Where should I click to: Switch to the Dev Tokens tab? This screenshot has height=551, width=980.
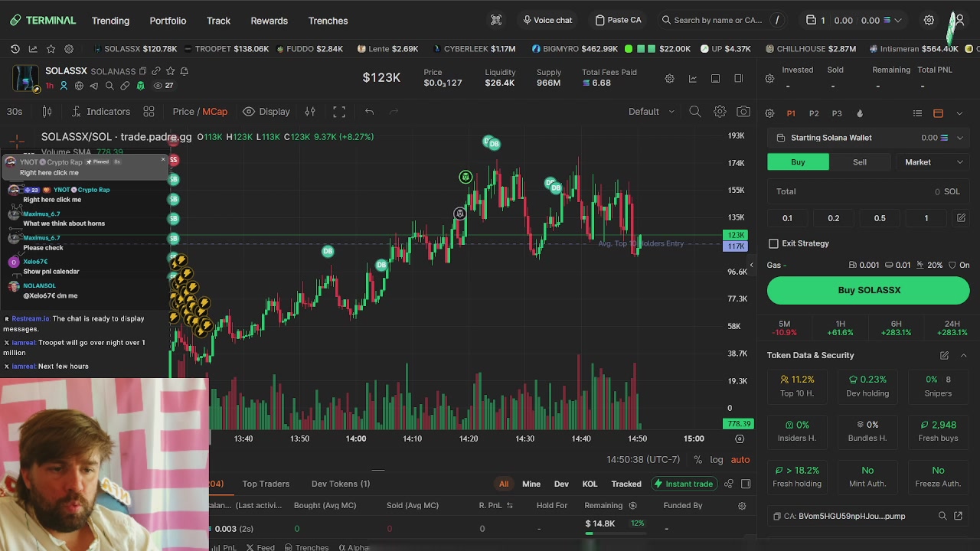341,484
